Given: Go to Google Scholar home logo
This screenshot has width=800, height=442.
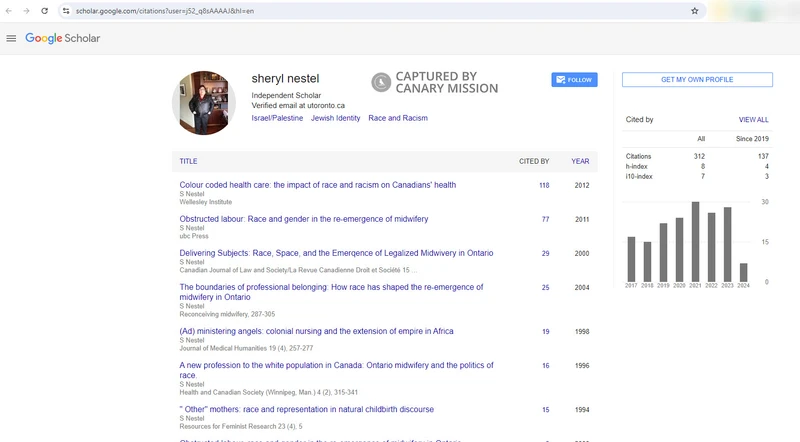Looking at the screenshot, I should tap(63, 38).
